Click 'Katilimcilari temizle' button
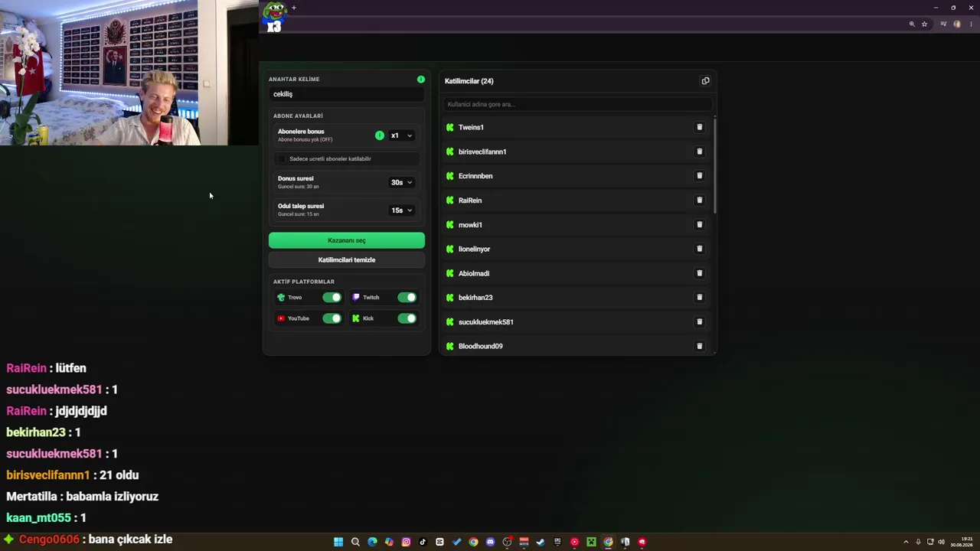 tap(347, 260)
